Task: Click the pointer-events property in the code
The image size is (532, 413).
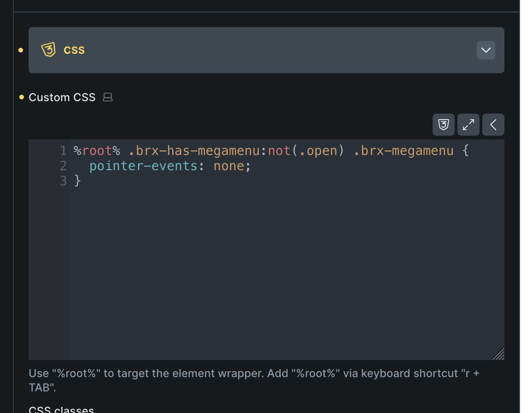Action: coord(143,166)
